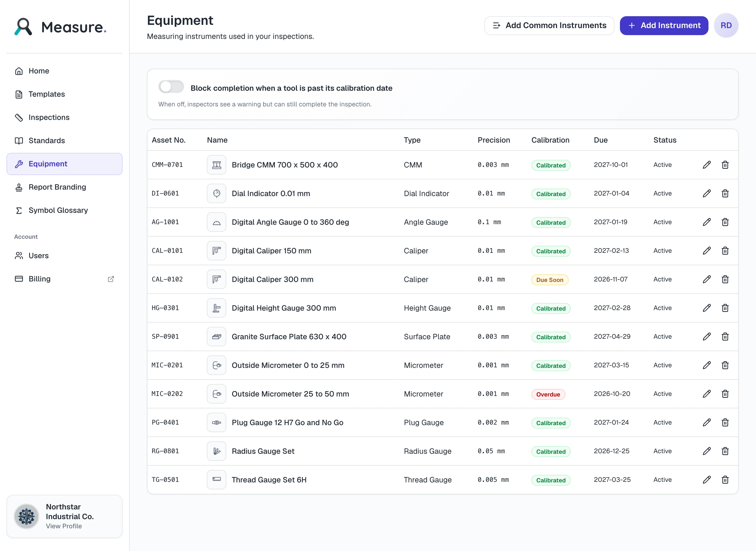Click the caliper icon next to CAL-0101
Image resolution: width=756 pixels, height=551 pixels.
[217, 251]
